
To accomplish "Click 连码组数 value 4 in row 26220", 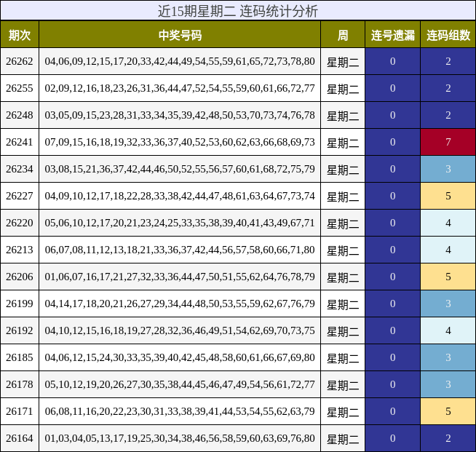I will [x=448, y=223].
